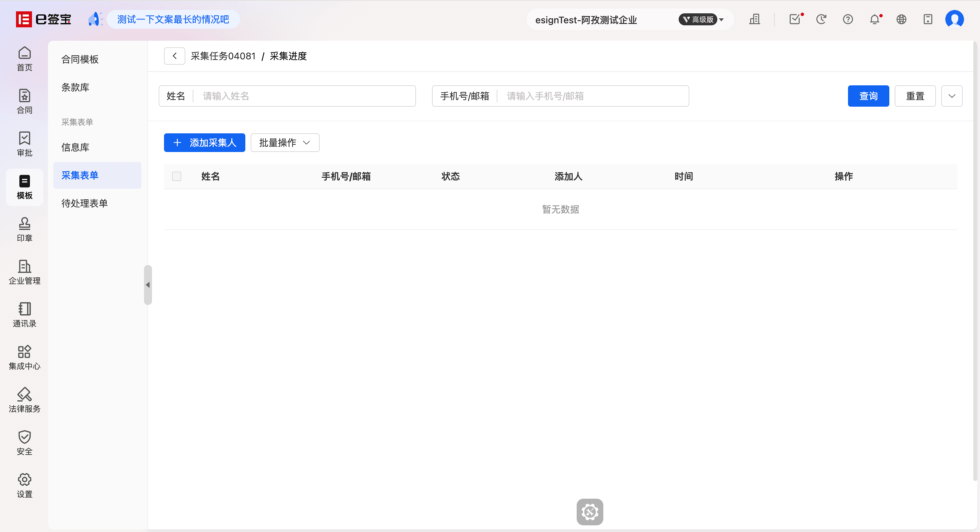Click the announcement banner text link
The image size is (980, 532).
173,19
